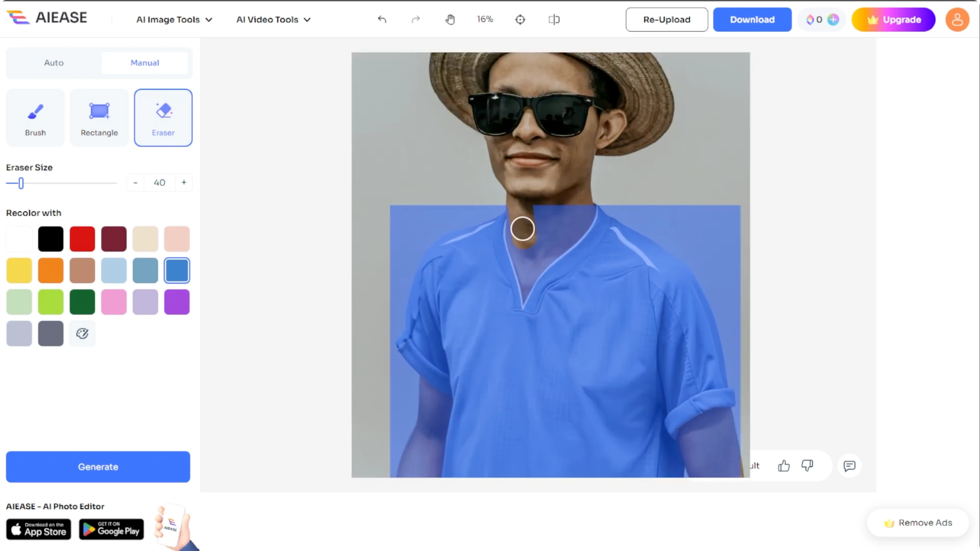The width and height of the screenshot is (980, 551).
Task: Click the thumbs down feedback icon
Action: coord(807,466)
